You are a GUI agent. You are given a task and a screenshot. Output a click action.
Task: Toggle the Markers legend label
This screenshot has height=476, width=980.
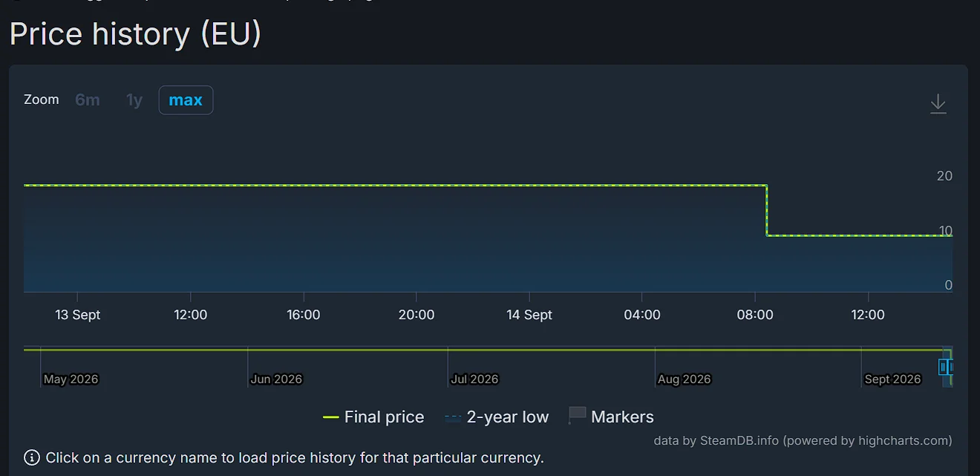622,417
